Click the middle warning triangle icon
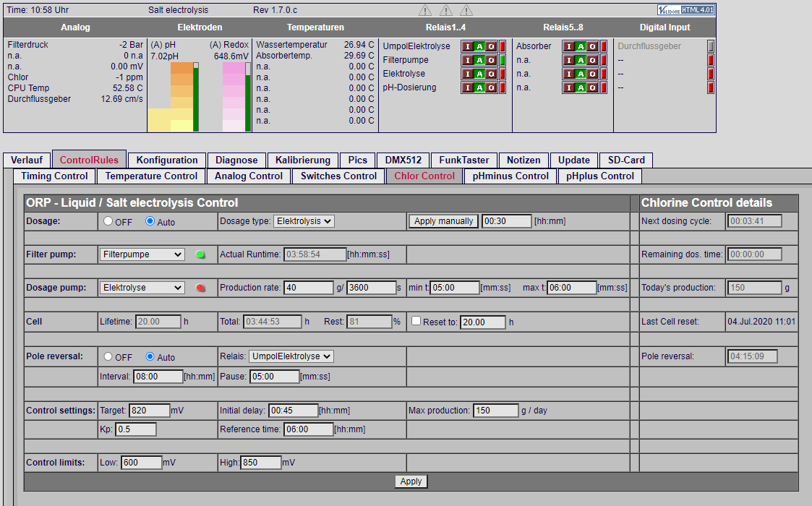812x506 pixels. point(445,10)
